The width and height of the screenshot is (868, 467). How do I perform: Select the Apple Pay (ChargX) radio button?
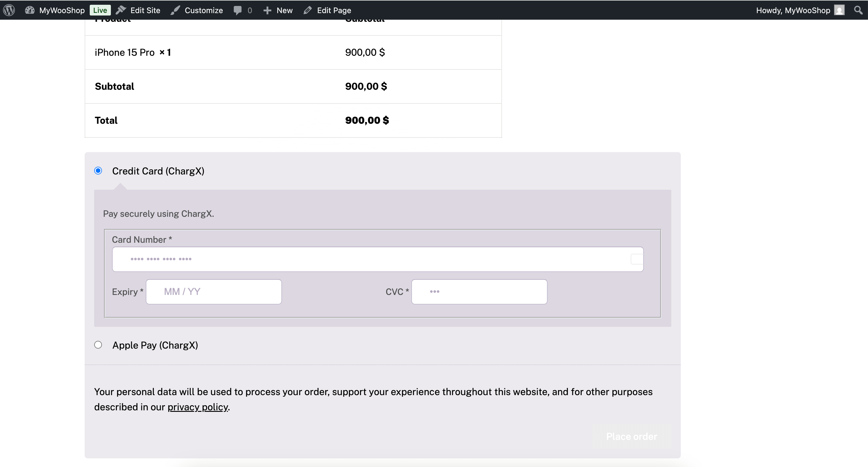coord(98,345)
